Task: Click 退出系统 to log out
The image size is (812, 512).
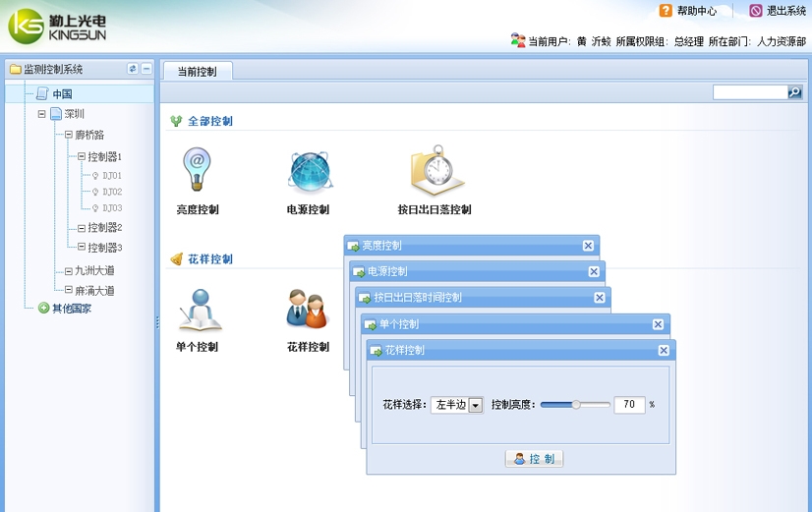Action: pyautogui.click(x=778, y=11)
